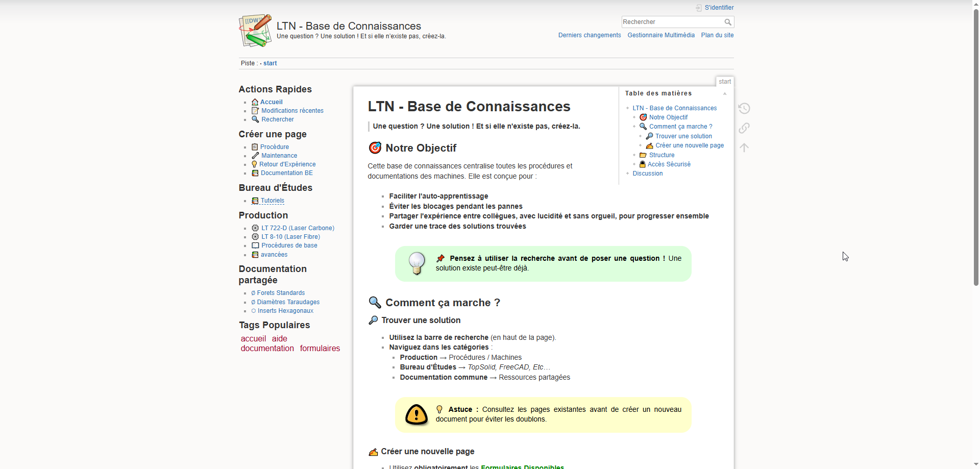Open Procédure via its clipboard icon
980x469 pixels.
tap(255, 146)
